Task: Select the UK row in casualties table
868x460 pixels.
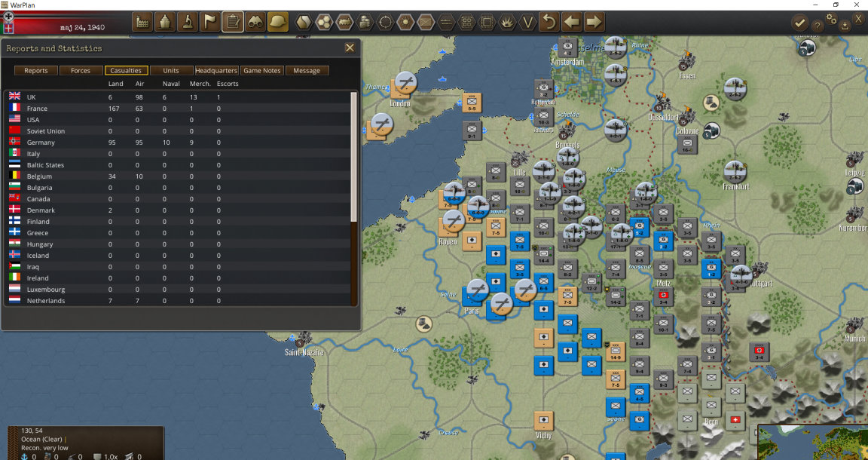Action: pyautogui.click(x=177, y=97)
